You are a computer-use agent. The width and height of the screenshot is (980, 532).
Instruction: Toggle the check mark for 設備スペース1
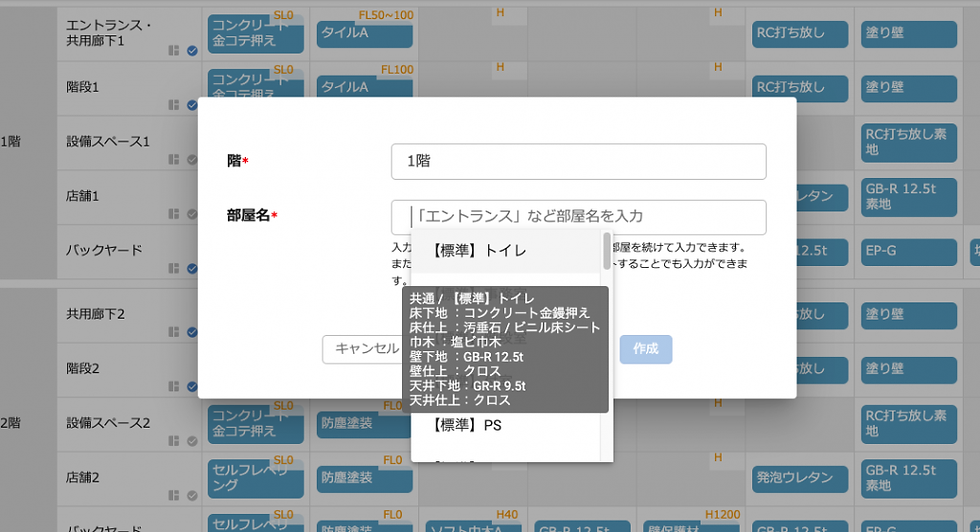click(x=192, y=159)
